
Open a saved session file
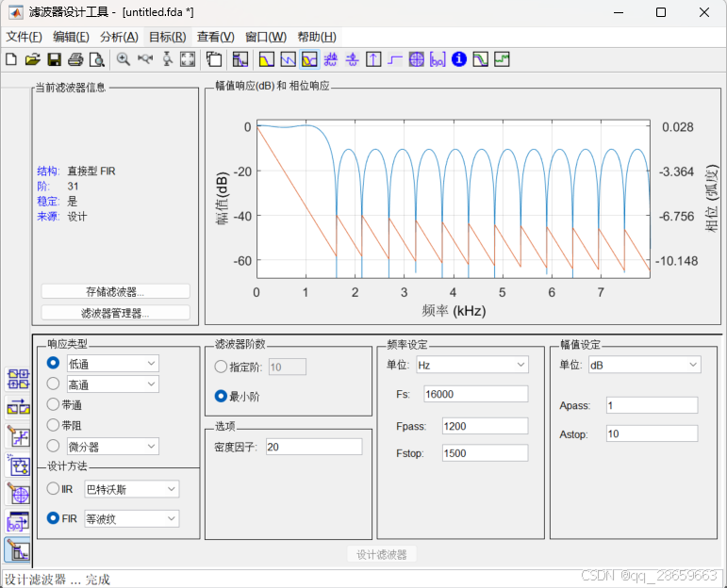(x=32, y=59)
